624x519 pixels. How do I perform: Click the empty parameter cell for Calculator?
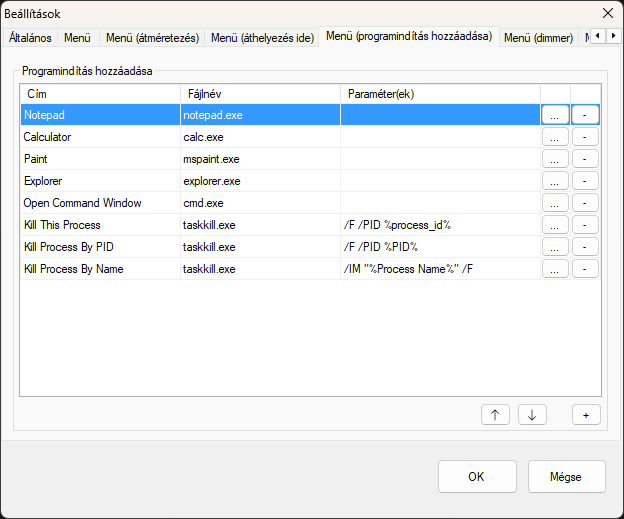440,137
